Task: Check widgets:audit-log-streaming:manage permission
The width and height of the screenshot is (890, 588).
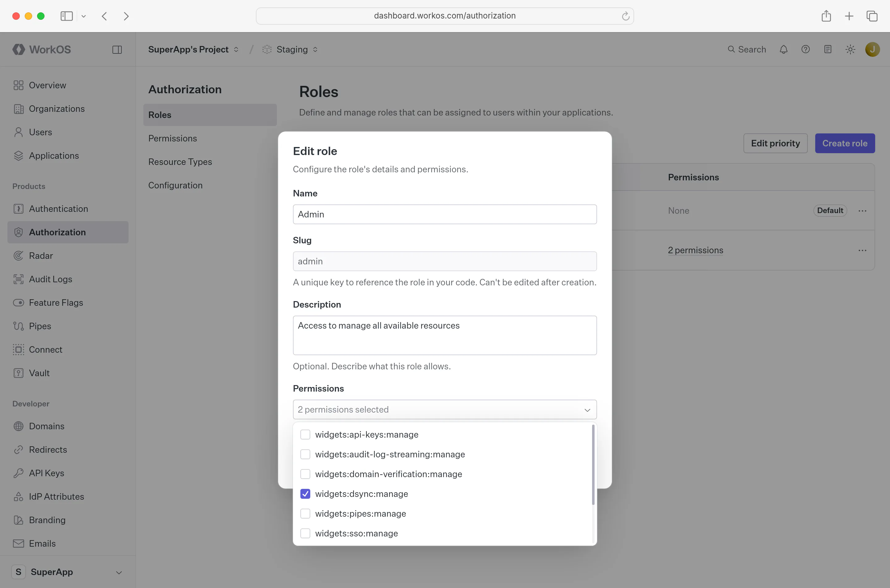Action: 305,454
